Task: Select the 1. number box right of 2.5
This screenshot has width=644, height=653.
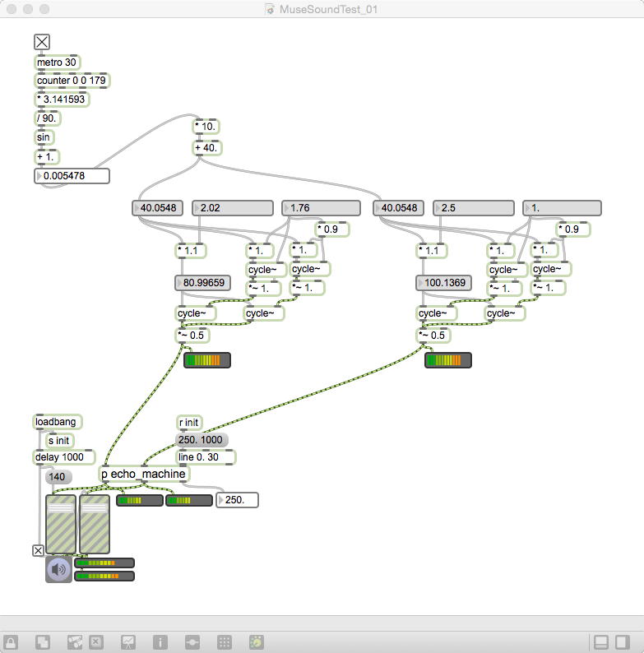Action: [562, 208]
